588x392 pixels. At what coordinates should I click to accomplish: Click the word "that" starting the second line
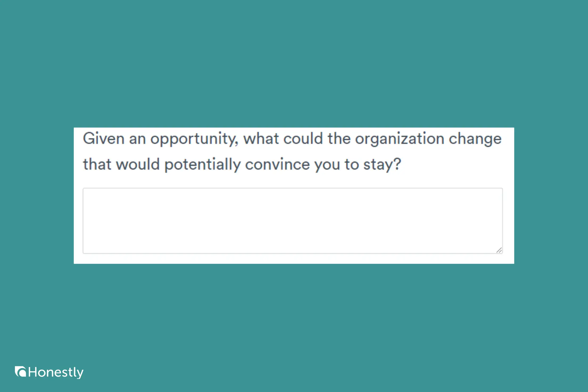97,164
